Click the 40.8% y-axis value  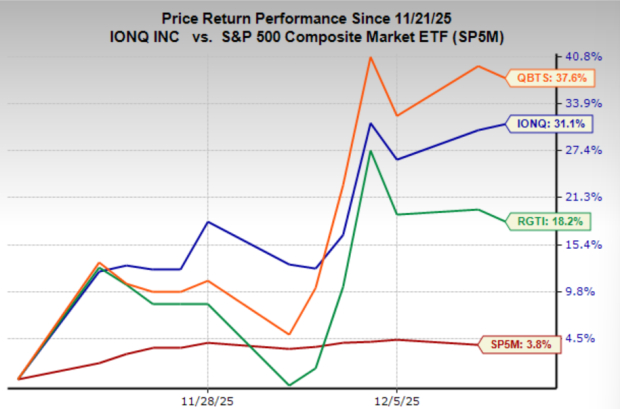tap(583, 56)
